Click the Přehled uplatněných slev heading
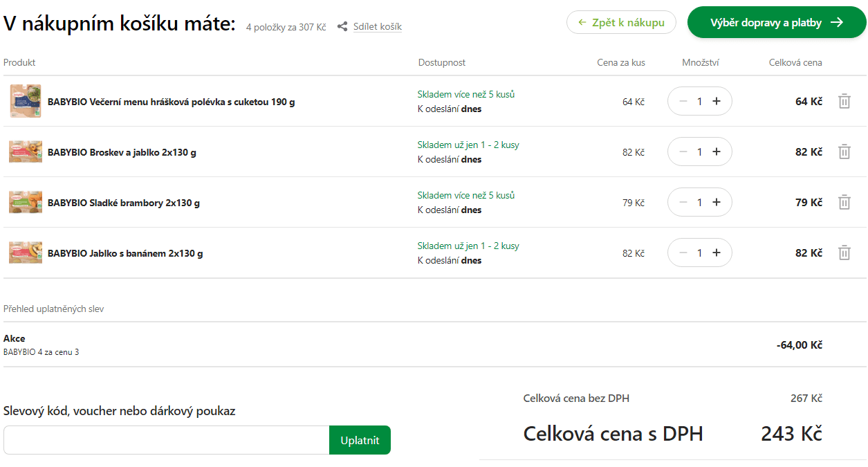This screenshot has height=467, width=868. click(x=54, y=309)
